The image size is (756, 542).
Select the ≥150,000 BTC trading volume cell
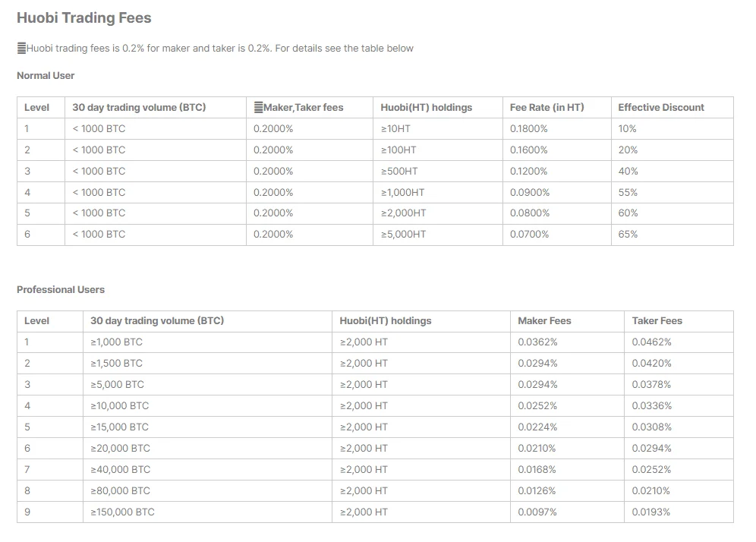pos(122,512)
